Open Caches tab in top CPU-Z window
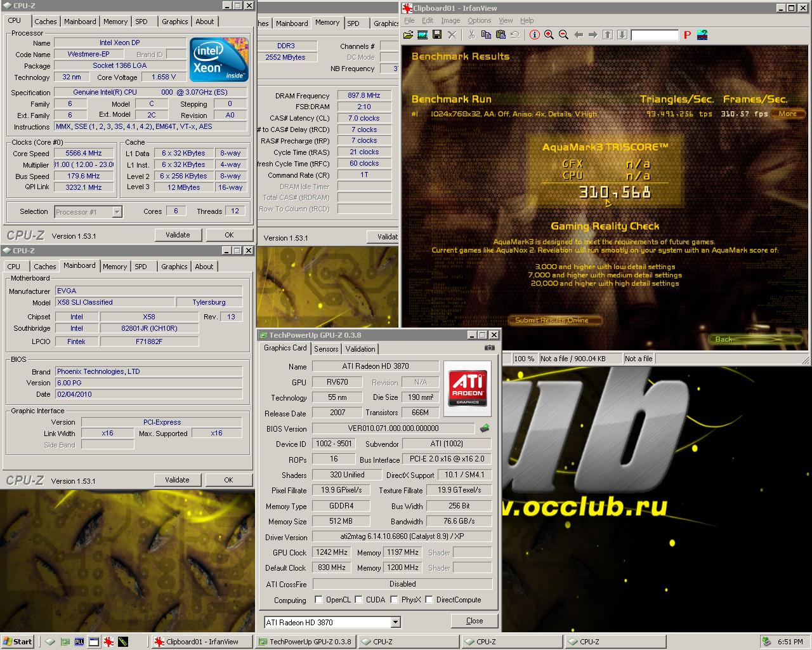 45,22
